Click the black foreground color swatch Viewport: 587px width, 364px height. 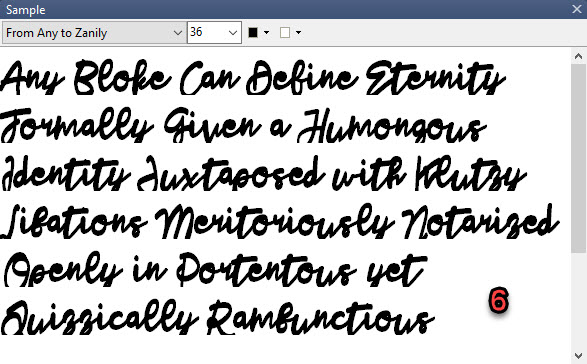pos(253,33)
